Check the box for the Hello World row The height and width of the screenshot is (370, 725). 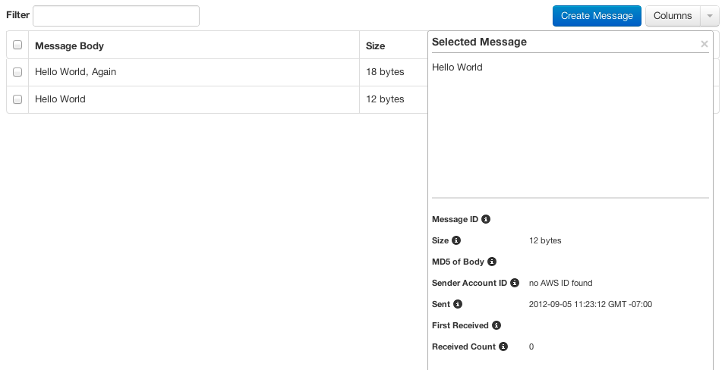[x=18, y=99]
